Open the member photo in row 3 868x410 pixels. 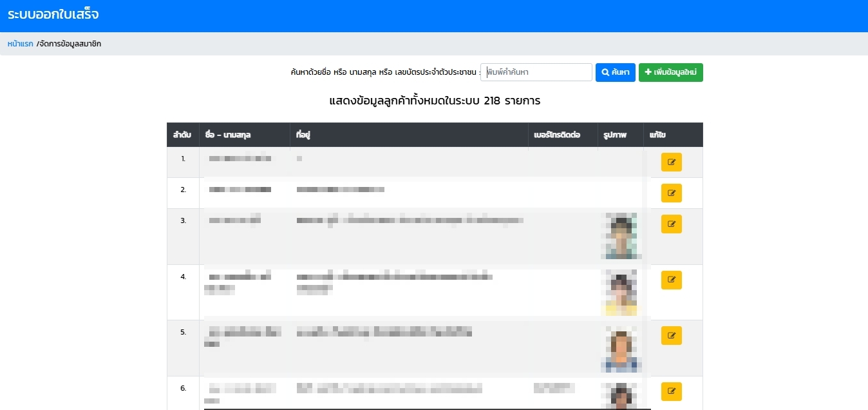click(619, 236)
